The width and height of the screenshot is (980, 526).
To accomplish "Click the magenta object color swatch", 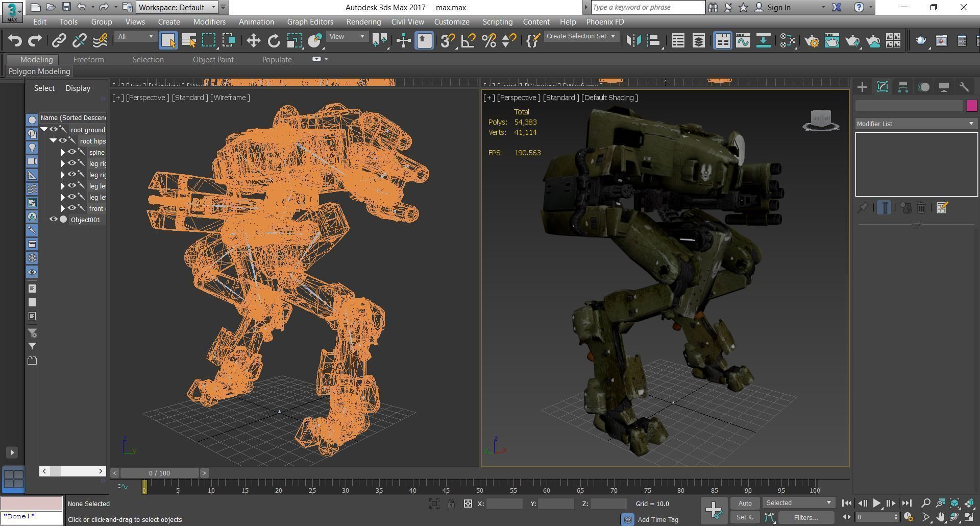I will point(971,106).
